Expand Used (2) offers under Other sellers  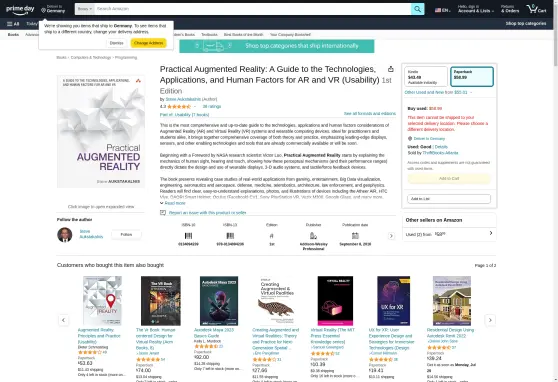tap(449, 234)
